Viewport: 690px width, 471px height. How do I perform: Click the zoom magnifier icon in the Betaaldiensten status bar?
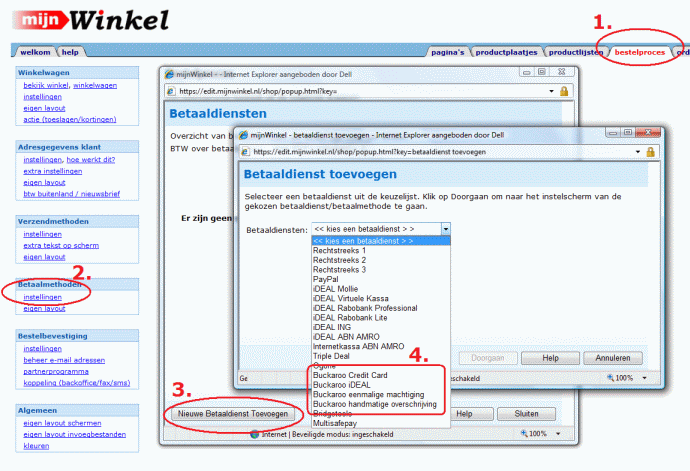(x=524, y=434)
